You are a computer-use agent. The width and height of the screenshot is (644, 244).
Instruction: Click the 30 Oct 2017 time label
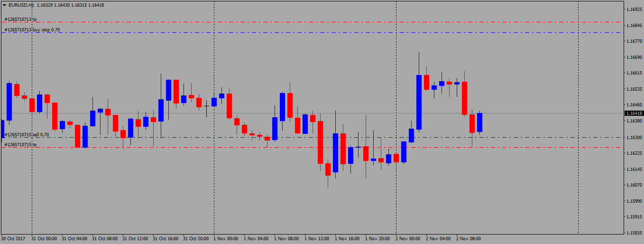tap(12, 239)
